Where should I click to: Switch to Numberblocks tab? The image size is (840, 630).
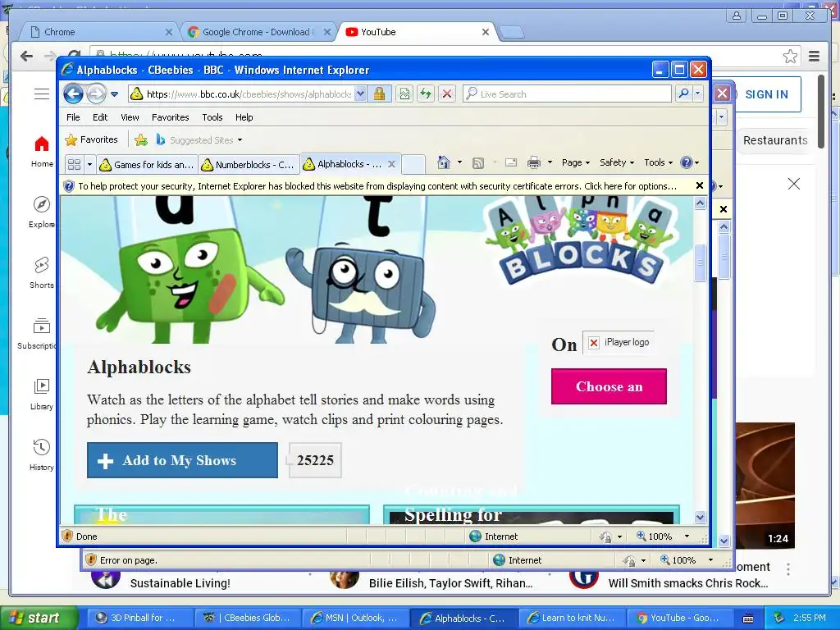click(x=248, y=164)
